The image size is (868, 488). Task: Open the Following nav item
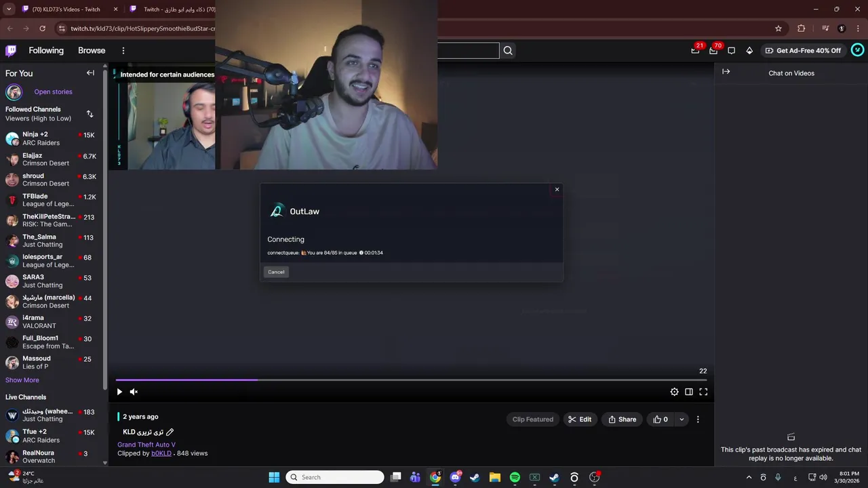[46, 51]
